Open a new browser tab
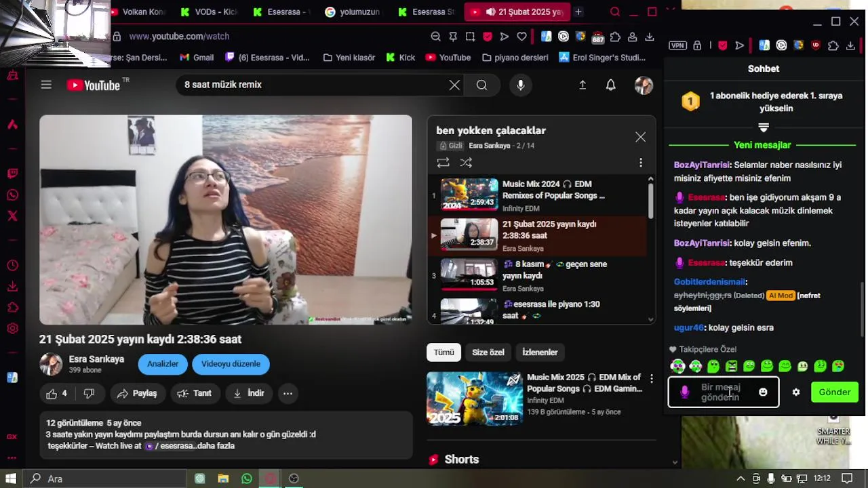The width and height of the screenshot is (868, 488). point(578,12)
